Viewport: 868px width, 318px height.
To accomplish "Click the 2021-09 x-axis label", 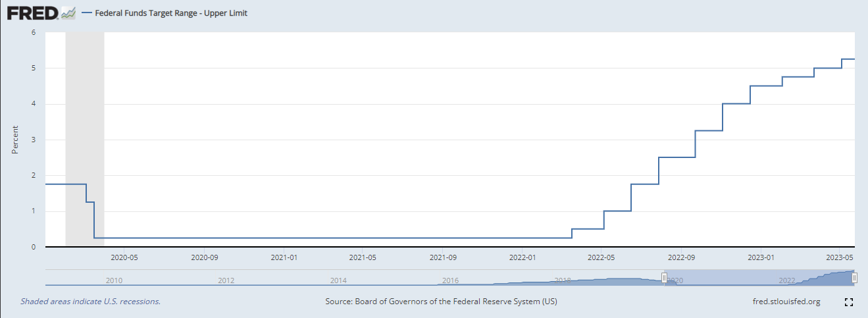I will pos(444,257).
